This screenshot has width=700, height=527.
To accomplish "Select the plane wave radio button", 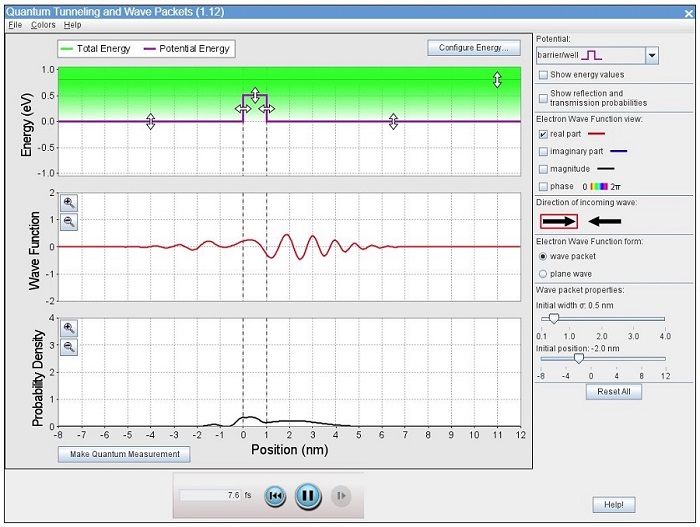I will [x=543, y=274].
